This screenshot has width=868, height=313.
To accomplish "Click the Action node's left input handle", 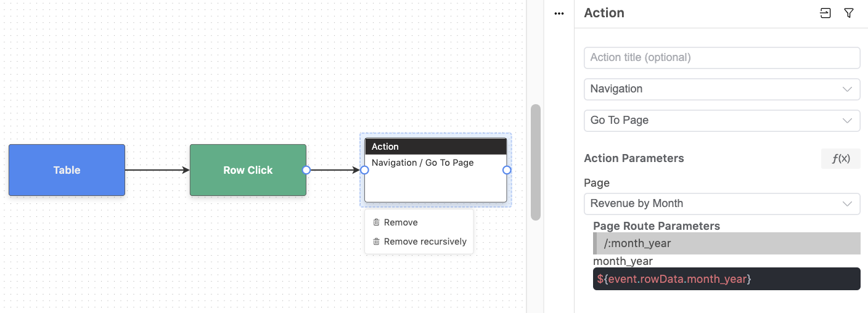I will coord(364,170).
